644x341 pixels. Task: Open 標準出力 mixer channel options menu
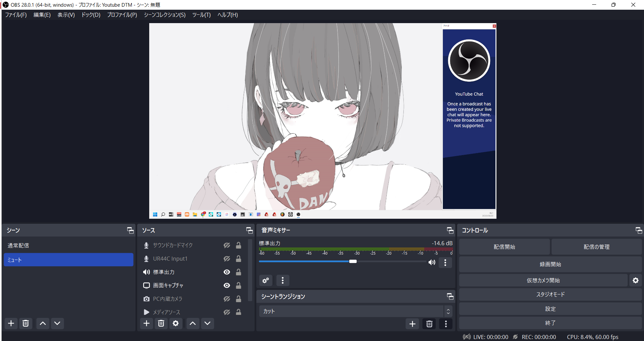click(445, 263)
